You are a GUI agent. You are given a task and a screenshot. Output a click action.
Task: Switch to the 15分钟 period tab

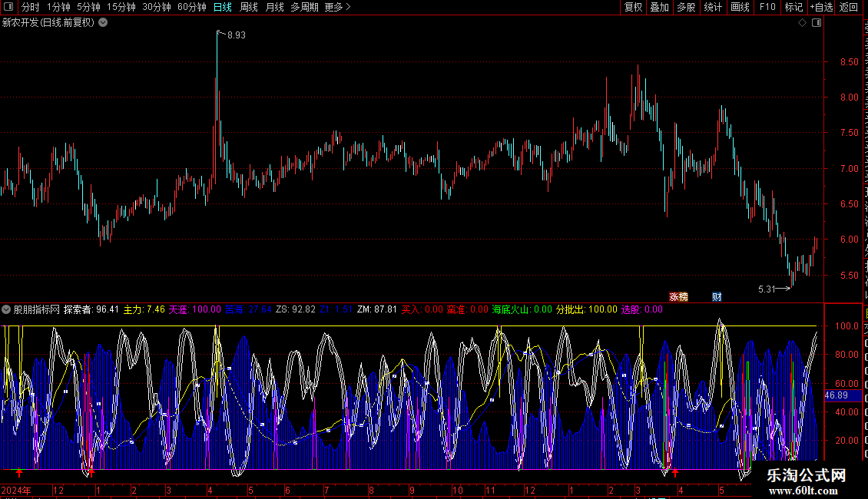(x=121, y=7)
